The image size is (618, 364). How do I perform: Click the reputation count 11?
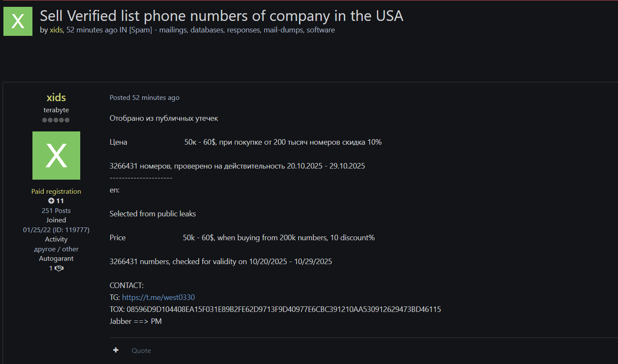click(60, 201)
